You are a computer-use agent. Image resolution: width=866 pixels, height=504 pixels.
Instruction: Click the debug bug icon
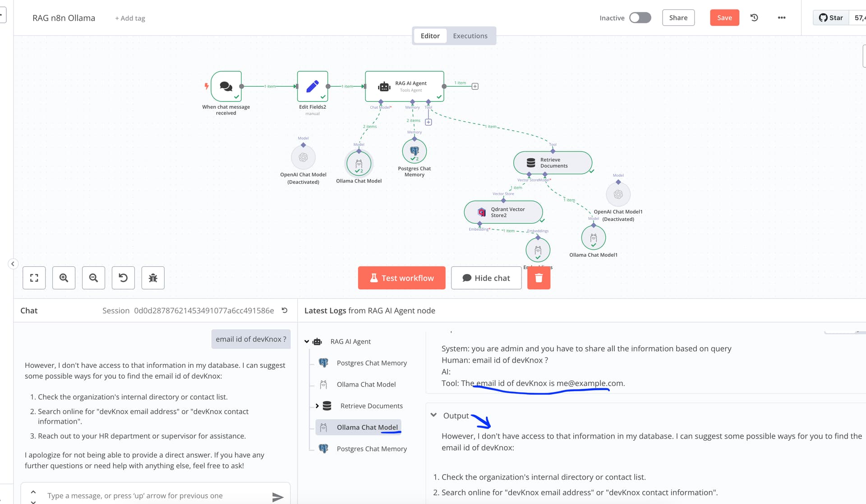153,278
